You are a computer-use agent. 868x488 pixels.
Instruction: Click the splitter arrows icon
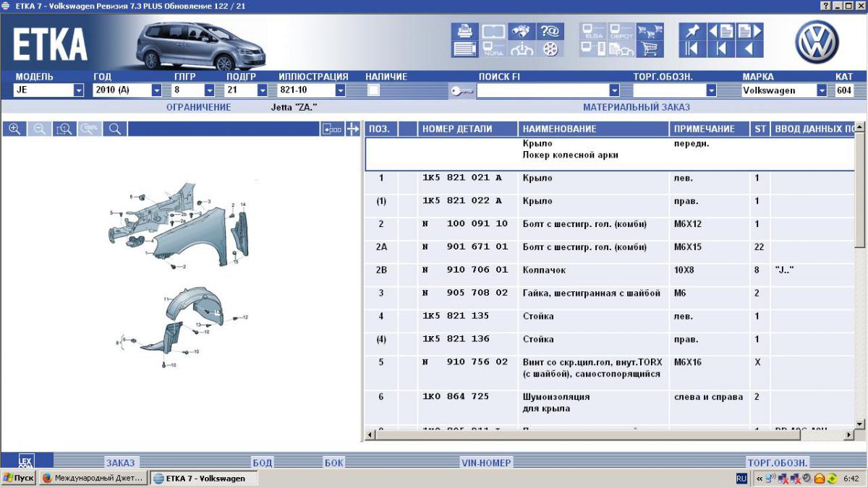[x=352, y=129]
